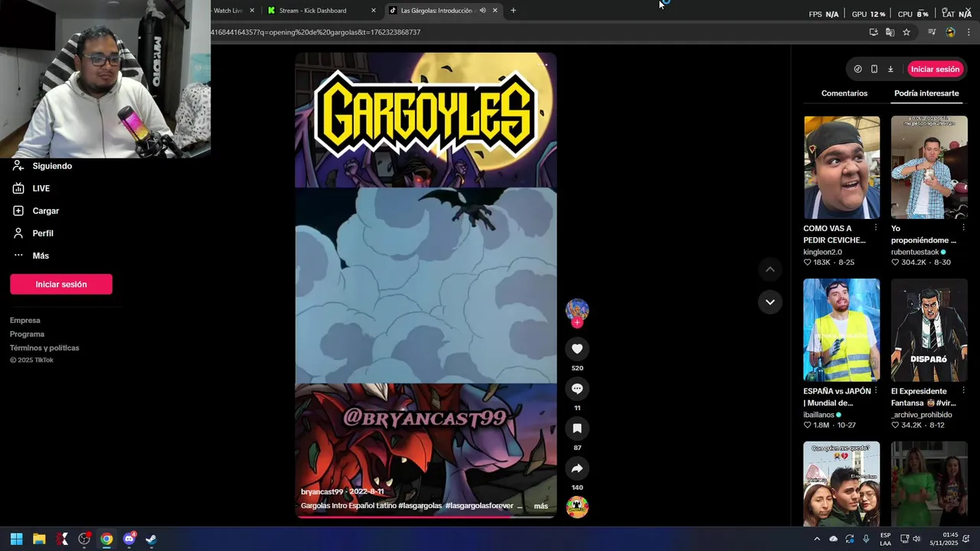Go to the previous video with up arrow
This screenshot has width=980, height=551.
point(770,269)
